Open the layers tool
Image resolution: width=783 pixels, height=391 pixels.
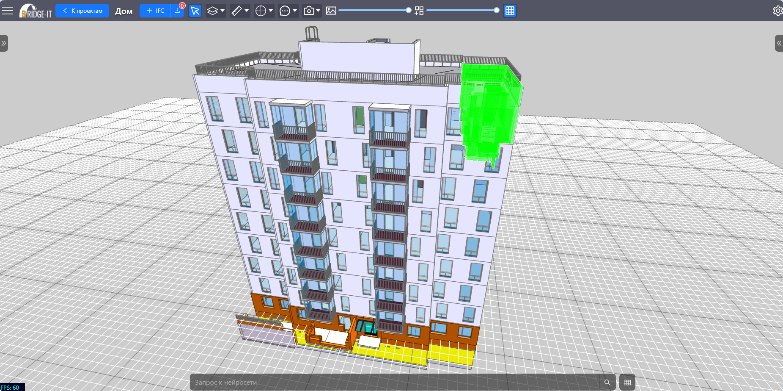coord(212,10)
